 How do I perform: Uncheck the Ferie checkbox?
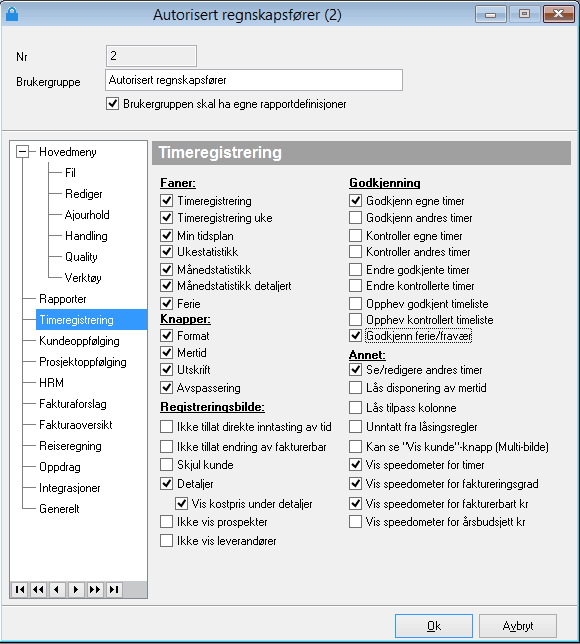[166, 304]
